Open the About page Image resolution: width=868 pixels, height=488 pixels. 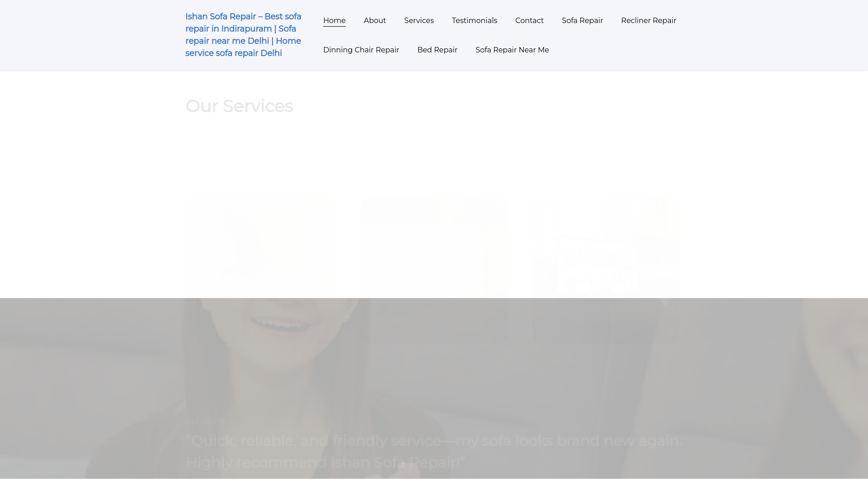click(375, 21)
